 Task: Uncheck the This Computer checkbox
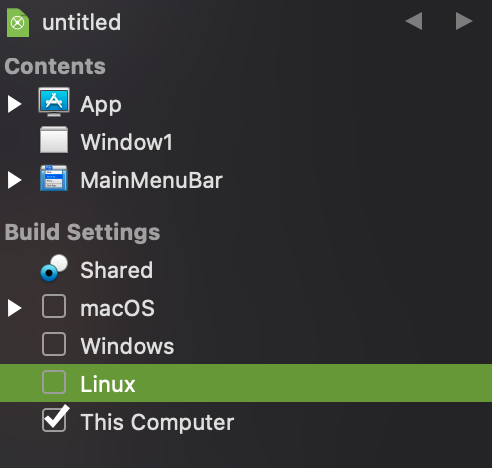coord(54,420)
